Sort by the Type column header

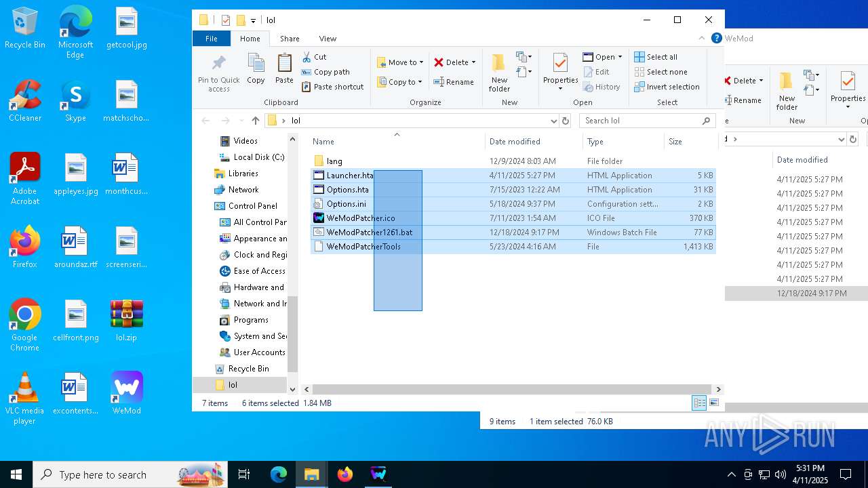(623, 142)
